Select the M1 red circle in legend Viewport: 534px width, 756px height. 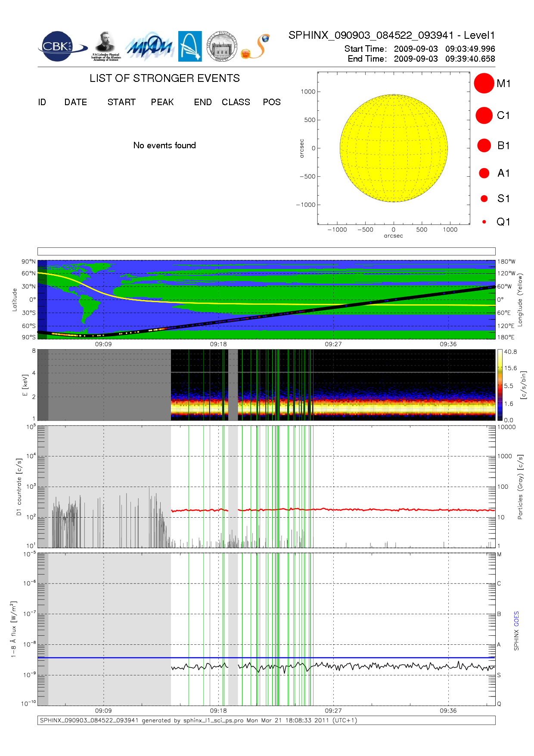pos(484,83)
